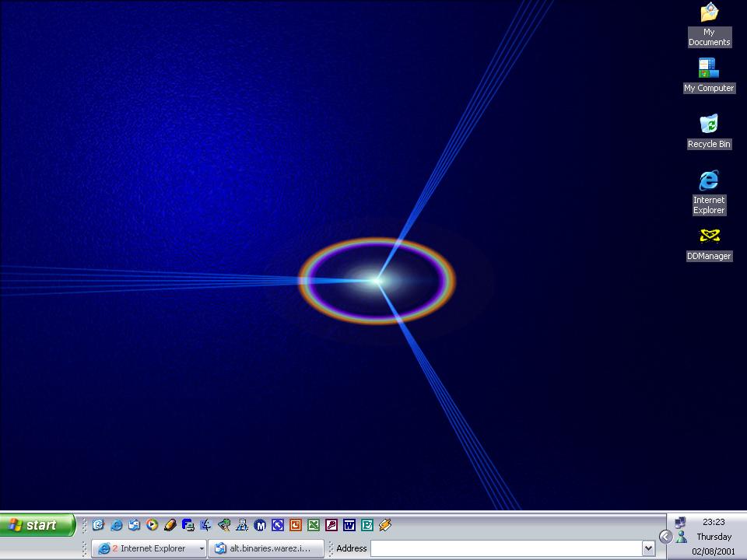The height and width of the screenshot is (560, 747).
Task: Expand hidden system tray icons
Action: 665,537
